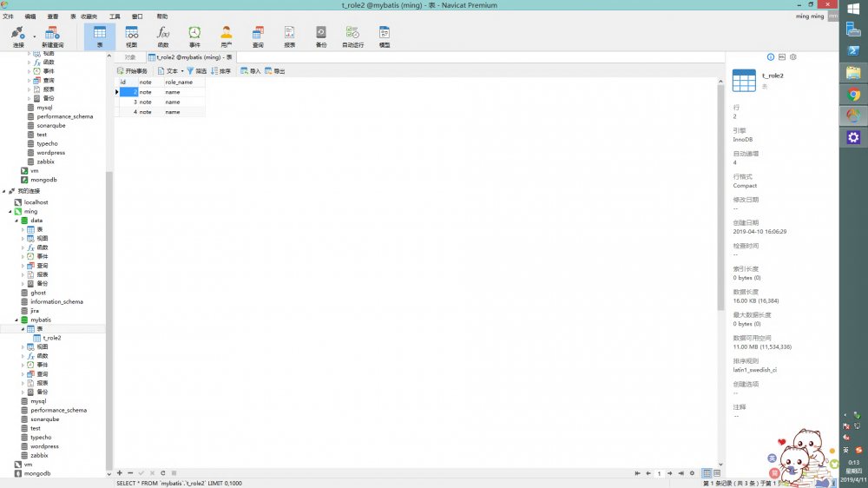Add a record with the plus icon
This screenshot has height=488, width=868.
[x=120, y=473]
